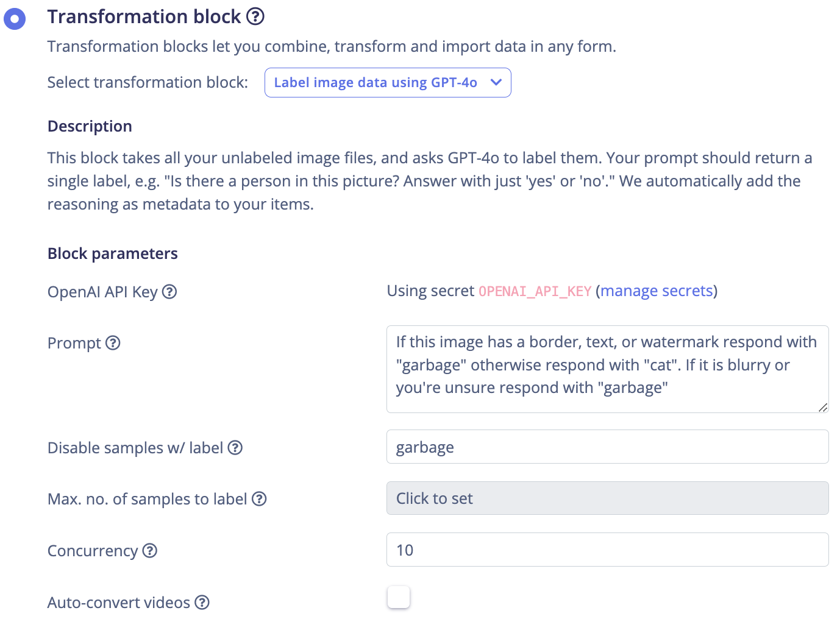The width and height of the screenshot is (840, 619).
Task: Click help icon beside Auto-convert videos
Action: coord(202,603)
